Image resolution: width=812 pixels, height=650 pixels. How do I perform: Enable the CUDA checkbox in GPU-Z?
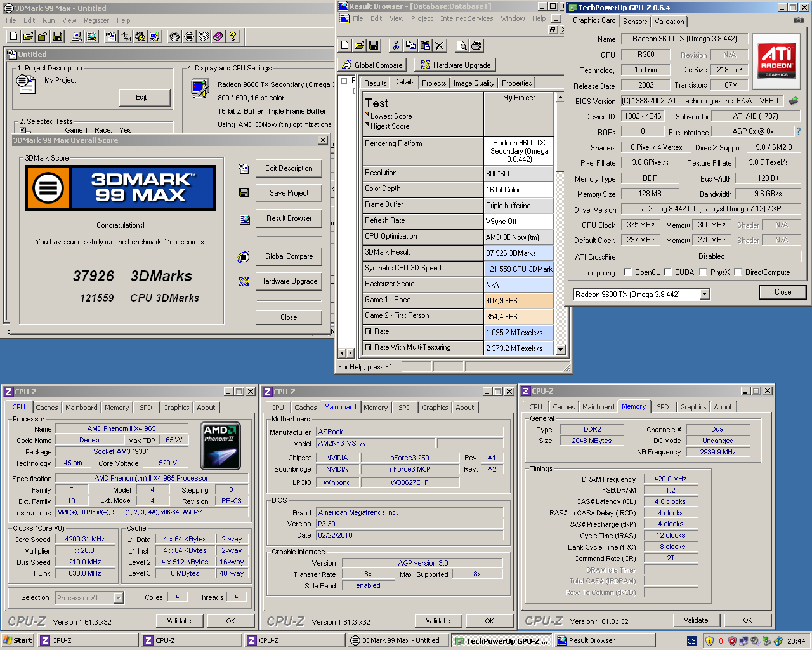[667, 272]
